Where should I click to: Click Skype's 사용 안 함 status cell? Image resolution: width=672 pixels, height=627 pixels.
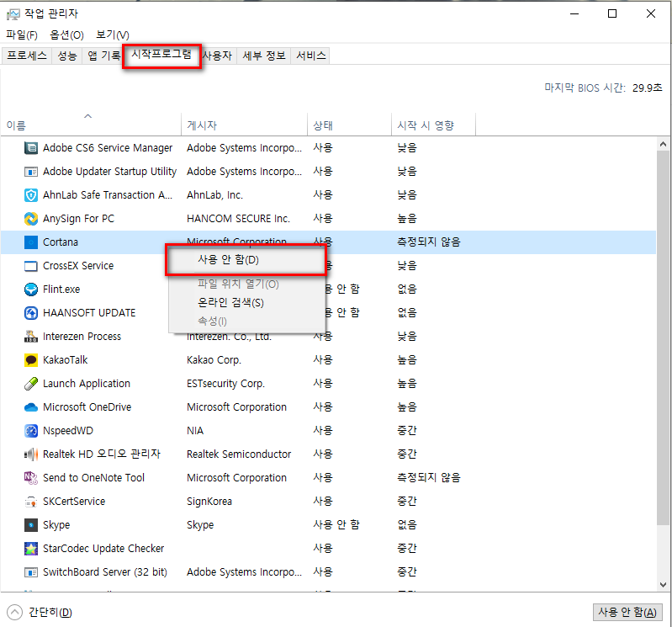tap(336, 525)
